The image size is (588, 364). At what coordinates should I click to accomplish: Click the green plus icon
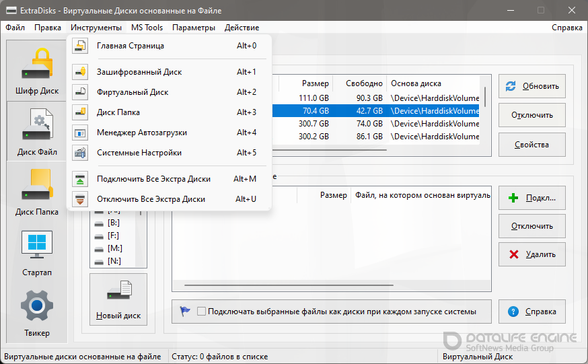tap(513, 198)
